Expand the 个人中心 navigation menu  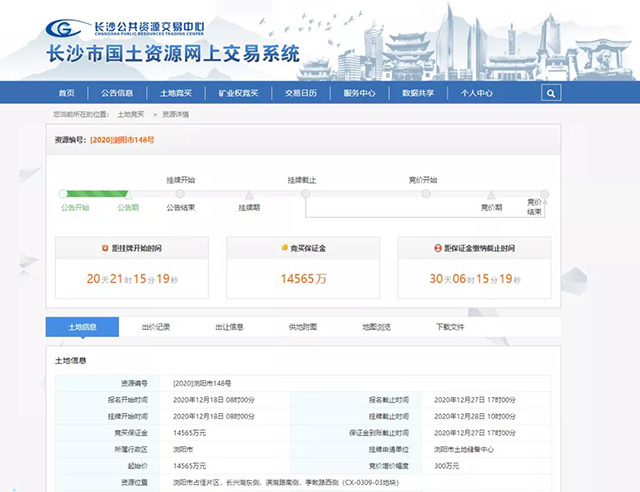476,93
